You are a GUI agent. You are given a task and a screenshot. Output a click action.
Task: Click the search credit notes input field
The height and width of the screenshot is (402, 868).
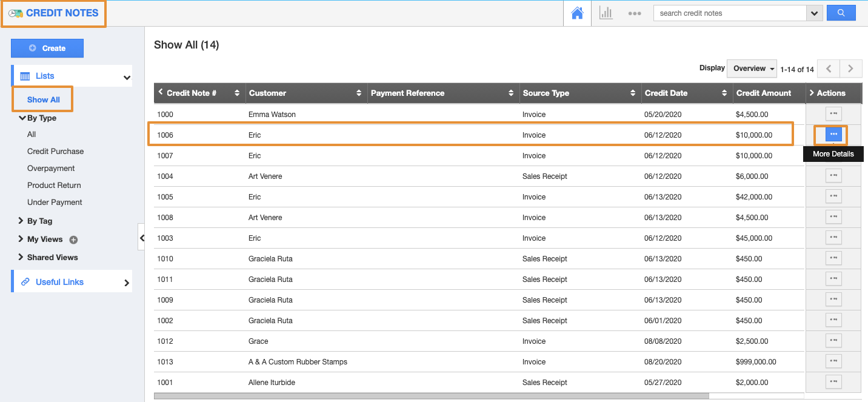pyautogui.click(x=729, y=13)
